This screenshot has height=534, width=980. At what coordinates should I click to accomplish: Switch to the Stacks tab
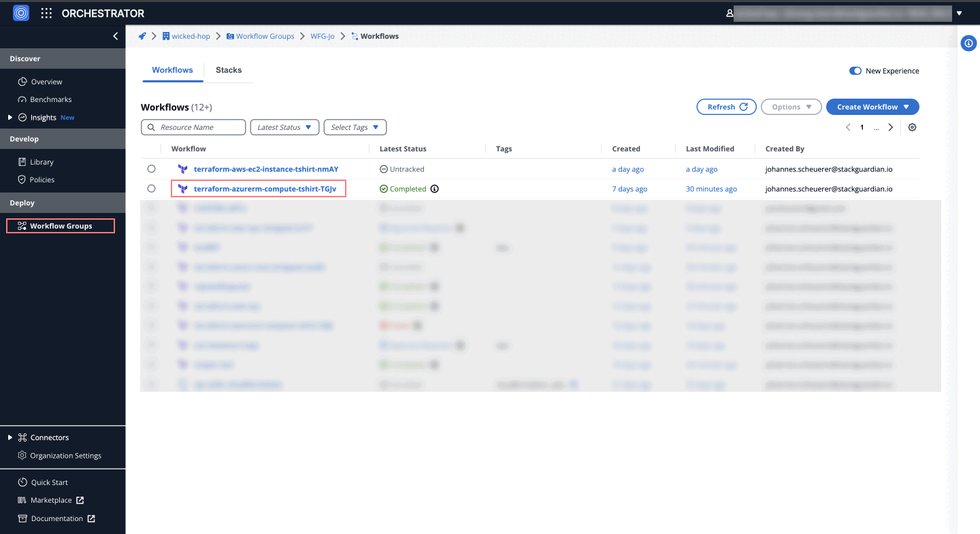click(x=229, y=70)
